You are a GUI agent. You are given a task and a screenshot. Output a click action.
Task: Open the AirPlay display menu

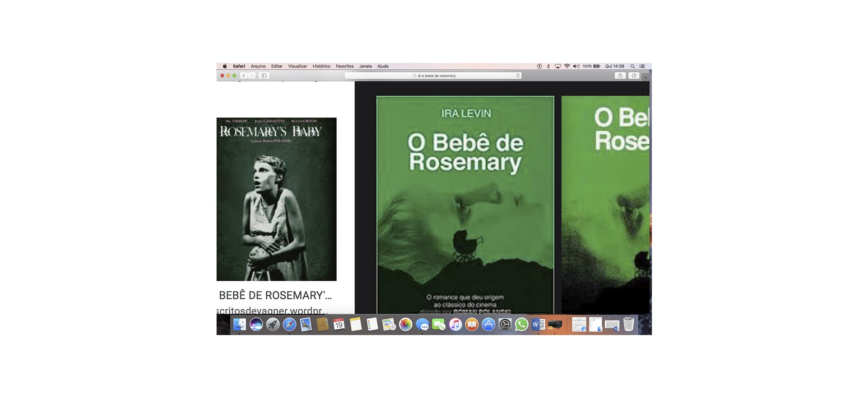pyautogui.click(x=558, y=66)
